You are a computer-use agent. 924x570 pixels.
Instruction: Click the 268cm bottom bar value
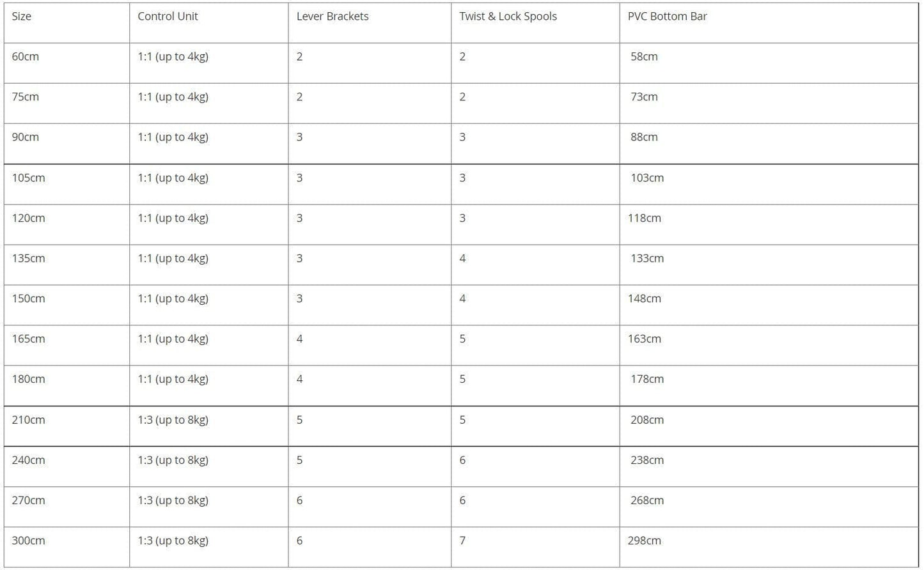pyautogui.click(x=647, y=501)
